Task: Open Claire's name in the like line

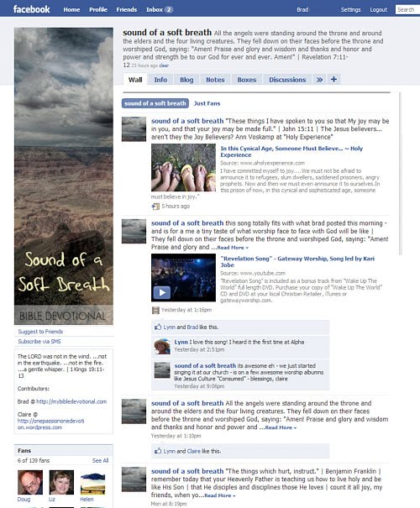Action: (x=193, y=451)
